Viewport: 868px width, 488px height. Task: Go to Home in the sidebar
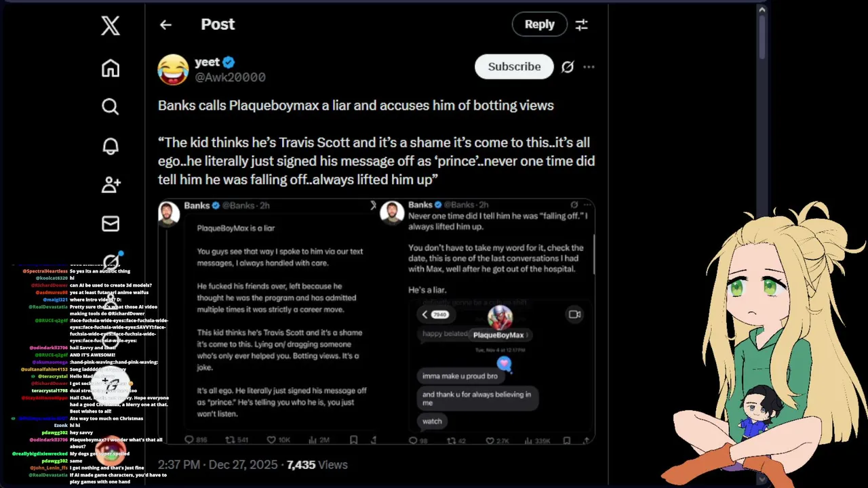click(x=111, y=68)
